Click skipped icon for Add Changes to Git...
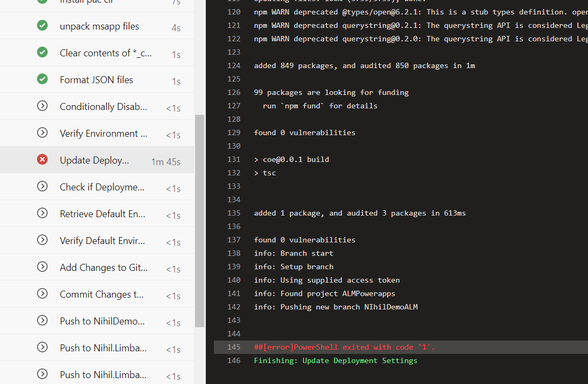Screen dimensions: 588x384 42,267
